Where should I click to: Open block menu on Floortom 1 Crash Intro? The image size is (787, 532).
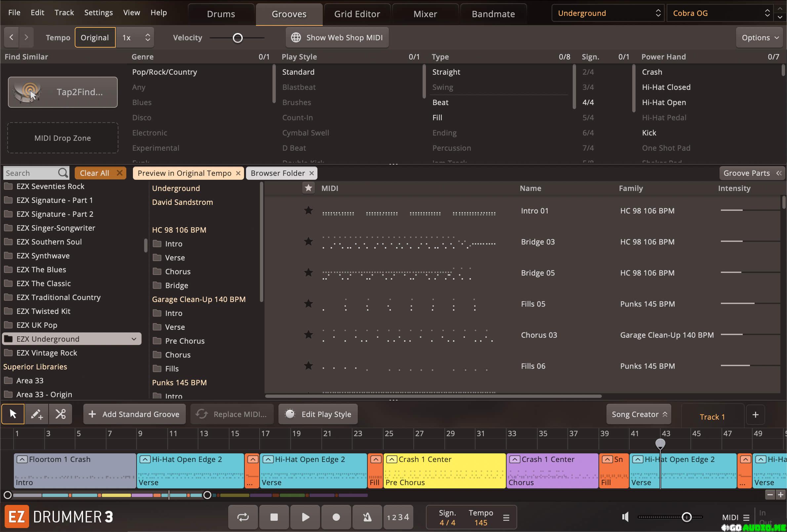point(22,459)
